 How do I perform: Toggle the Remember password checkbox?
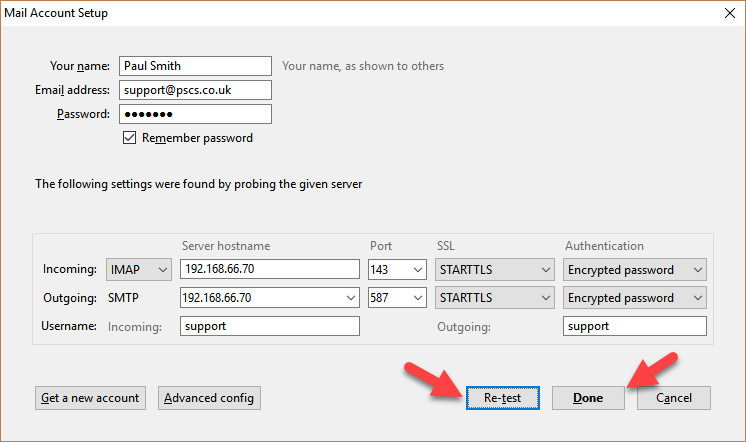pyautogui.click(x=129, y=138)
